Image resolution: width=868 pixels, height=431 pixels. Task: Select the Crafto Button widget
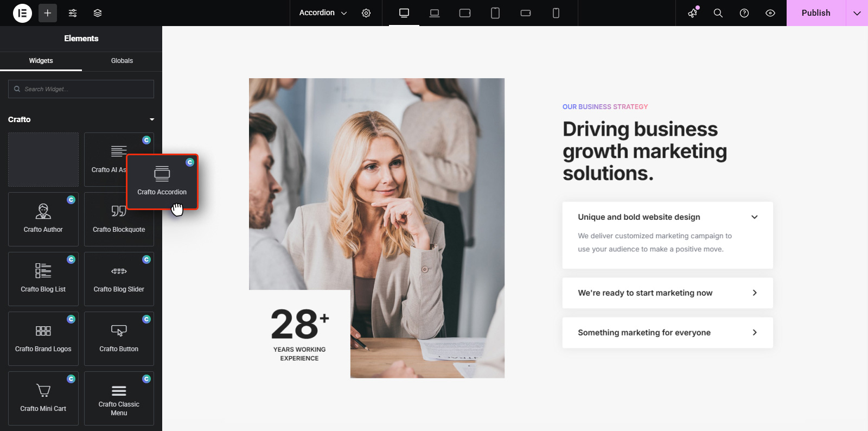coord(119,339)
